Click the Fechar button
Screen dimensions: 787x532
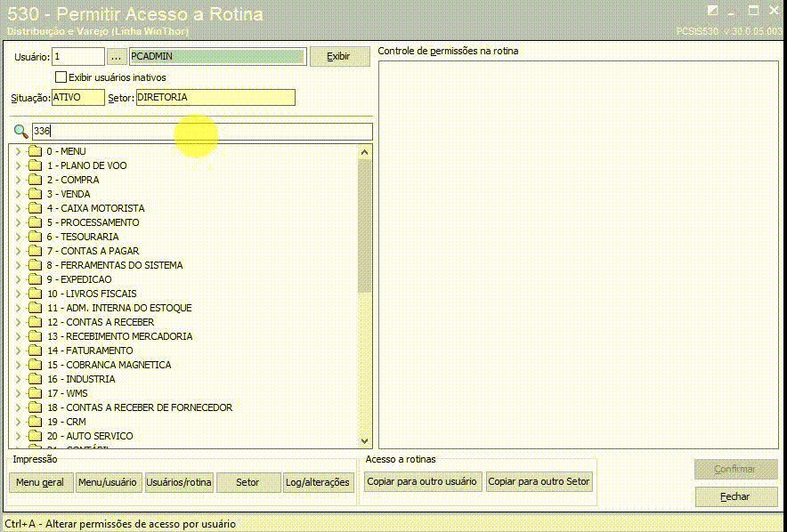click(x=735, y=496)
